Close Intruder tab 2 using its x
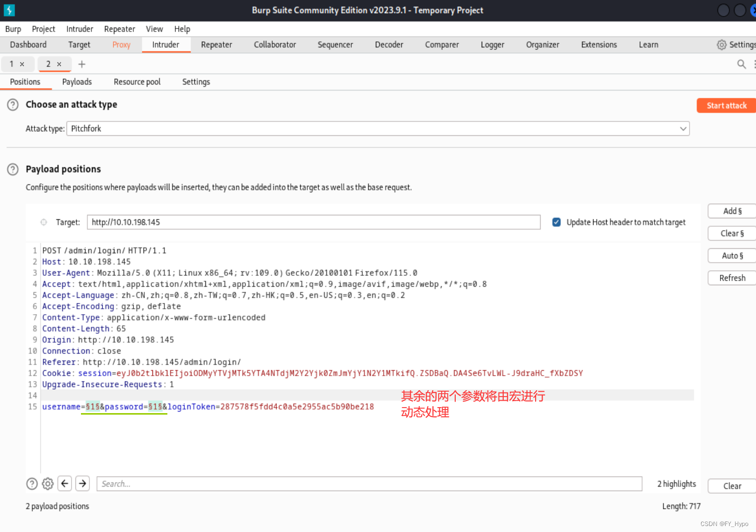The image size is (756, 532). click(x=59, y=64)
